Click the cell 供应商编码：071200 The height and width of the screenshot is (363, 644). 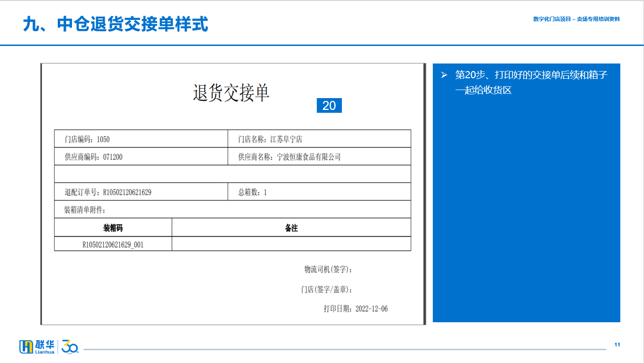coord(141,156)
